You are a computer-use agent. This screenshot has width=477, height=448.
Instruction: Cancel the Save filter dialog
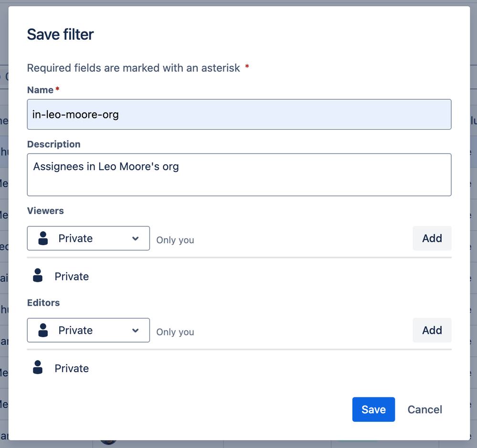(x=424, y=409)
